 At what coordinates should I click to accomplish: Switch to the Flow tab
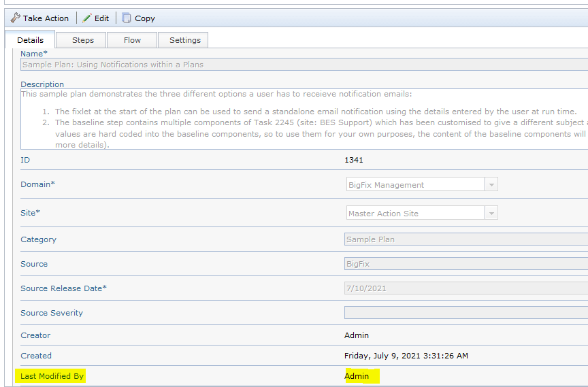(132, 40)
